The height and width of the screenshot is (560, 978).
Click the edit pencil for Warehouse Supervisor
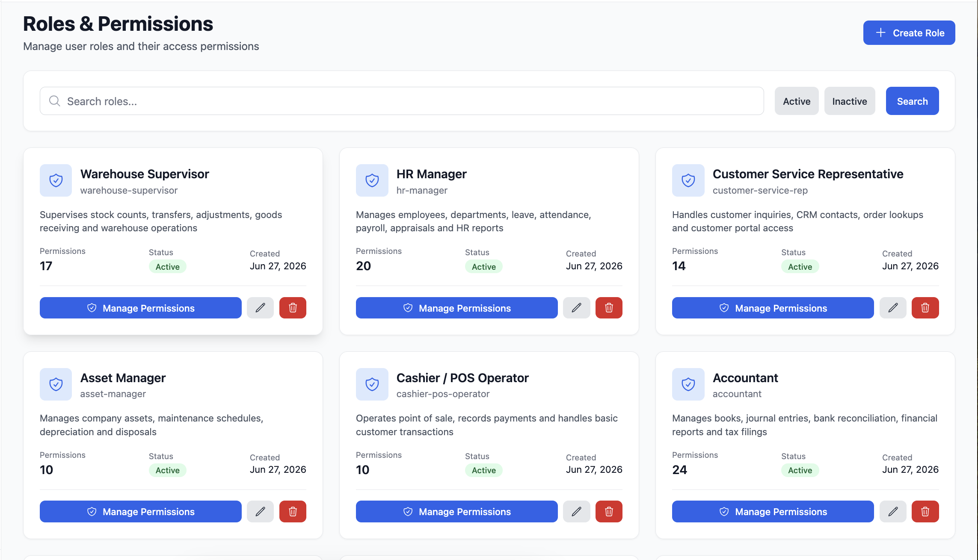260,308
